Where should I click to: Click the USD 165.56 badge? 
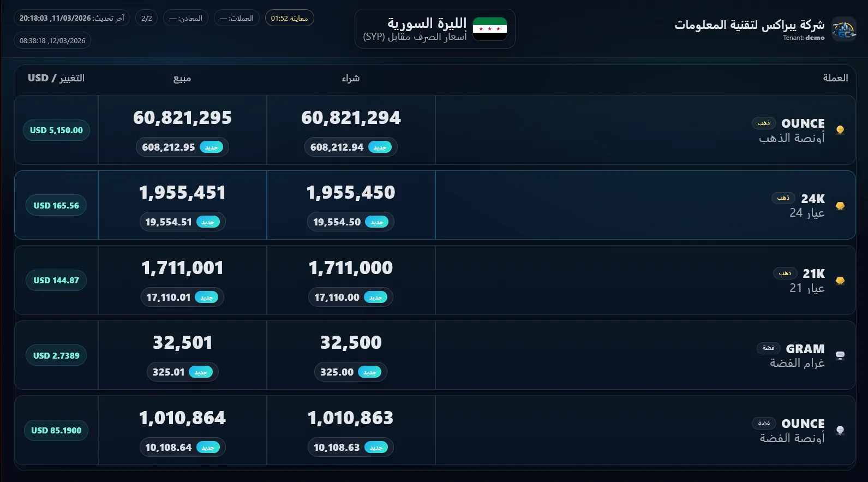pos(56,206)
